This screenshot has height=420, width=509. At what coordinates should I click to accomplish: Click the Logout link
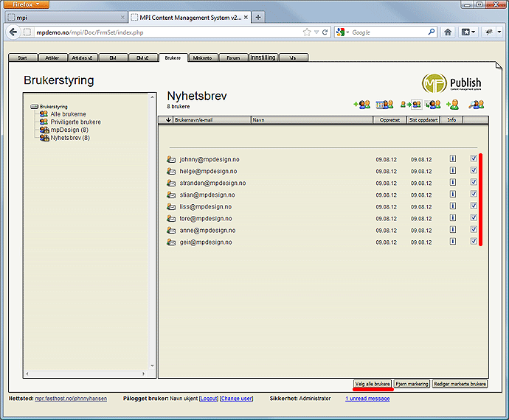pyautogui.click(x=209, y=399)
